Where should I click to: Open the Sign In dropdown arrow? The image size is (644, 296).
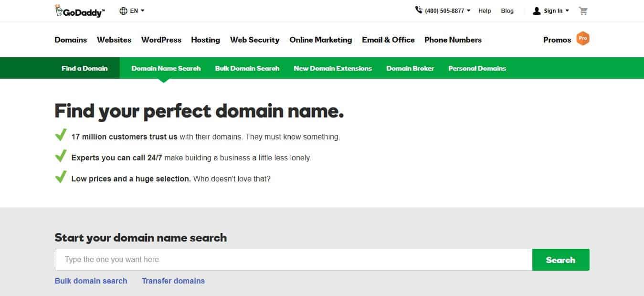tap(567, 11)
